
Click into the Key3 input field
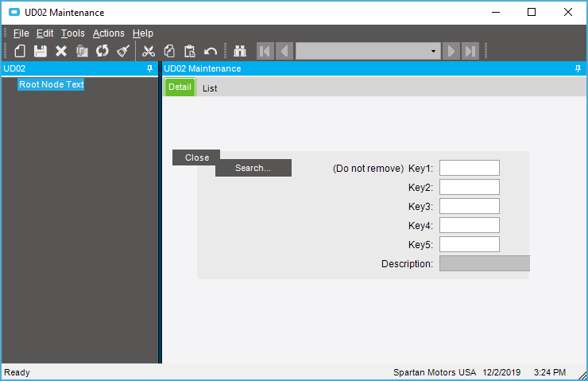pos(469,206)
